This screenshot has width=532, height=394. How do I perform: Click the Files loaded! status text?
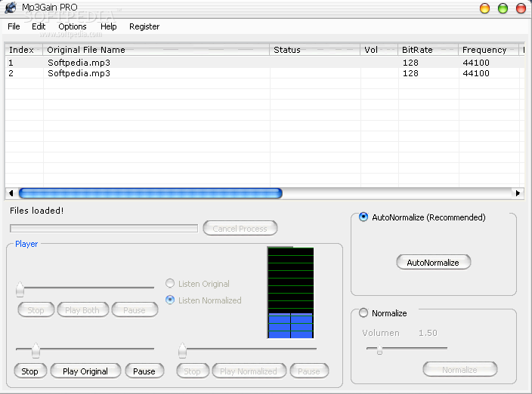(36, 211)
